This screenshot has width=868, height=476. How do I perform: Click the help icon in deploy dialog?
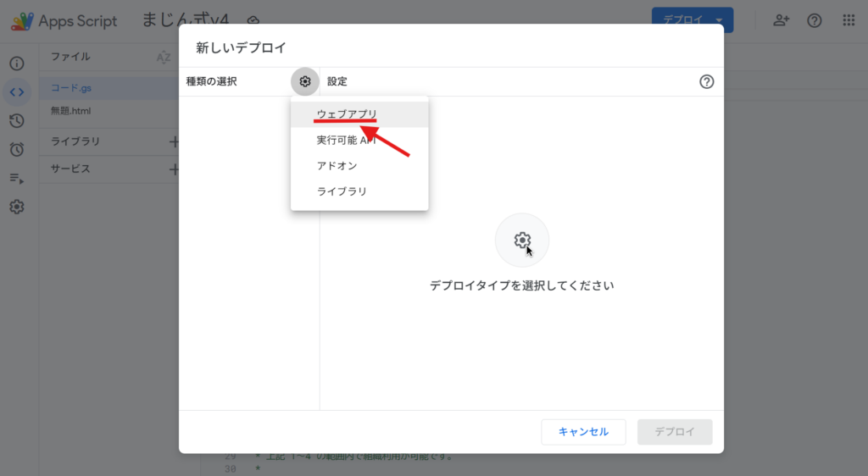click(706, 81)
